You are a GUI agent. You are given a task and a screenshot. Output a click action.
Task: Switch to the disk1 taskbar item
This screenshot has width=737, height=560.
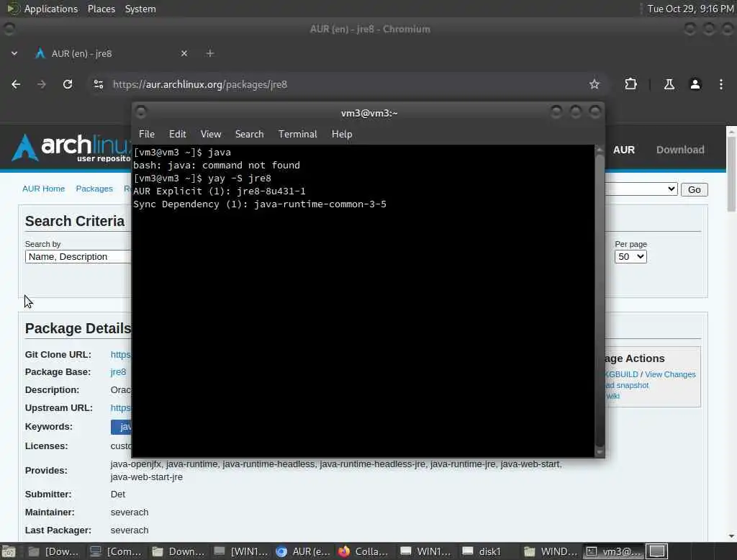coord(489,551)
